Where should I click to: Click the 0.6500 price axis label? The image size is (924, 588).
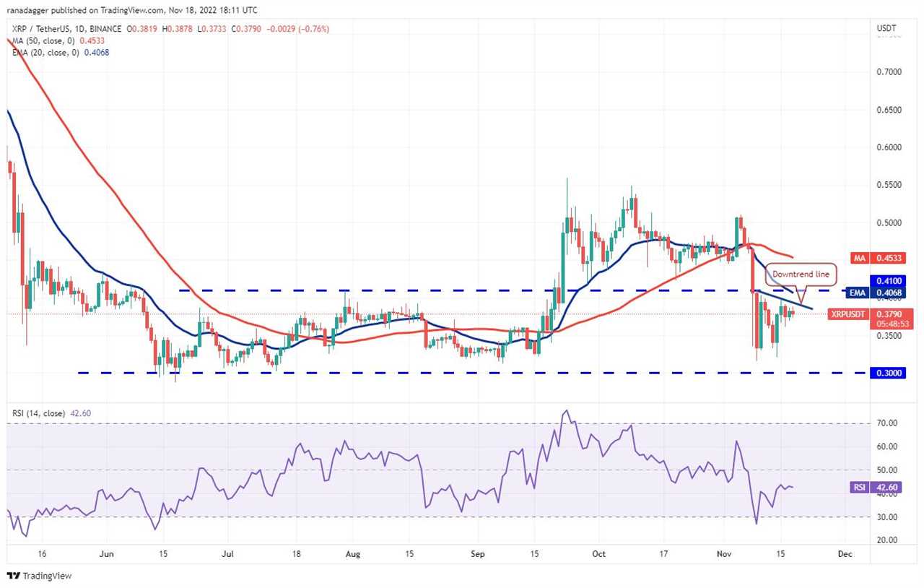(x=889, y=110)
